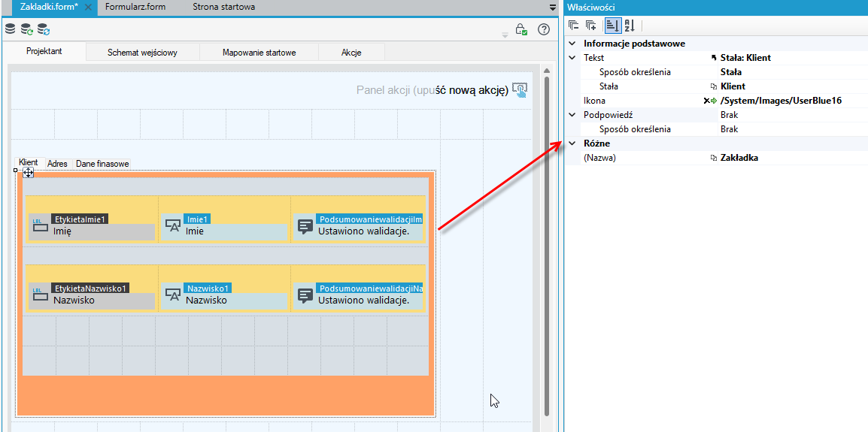Screen dimensions: 868x432
Task: Click the Brak value of Podpowiedź
Action: coord(729,115)
